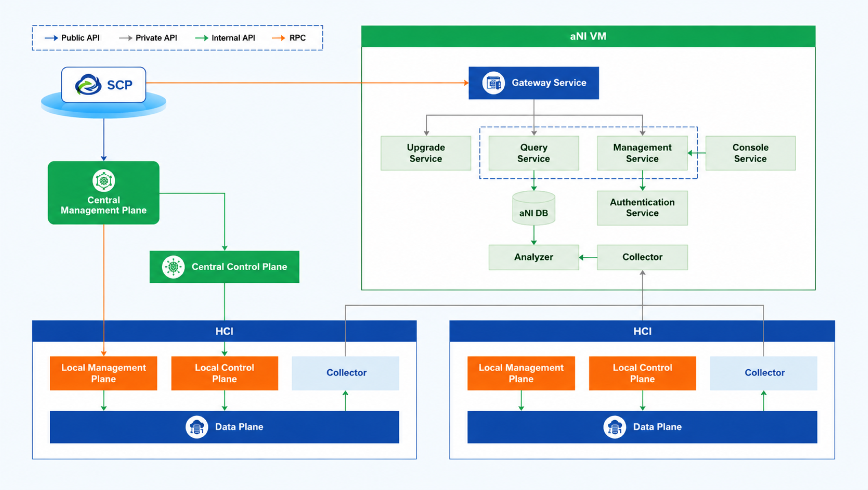Click the Collector box in left HCI
This screenshot has height=490, width=868.
point(345,373)
